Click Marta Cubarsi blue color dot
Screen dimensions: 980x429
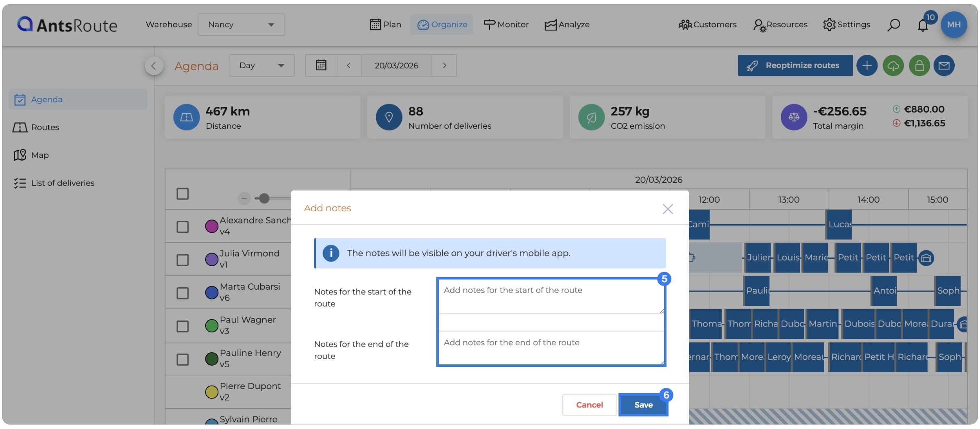[x=211, y=292]
